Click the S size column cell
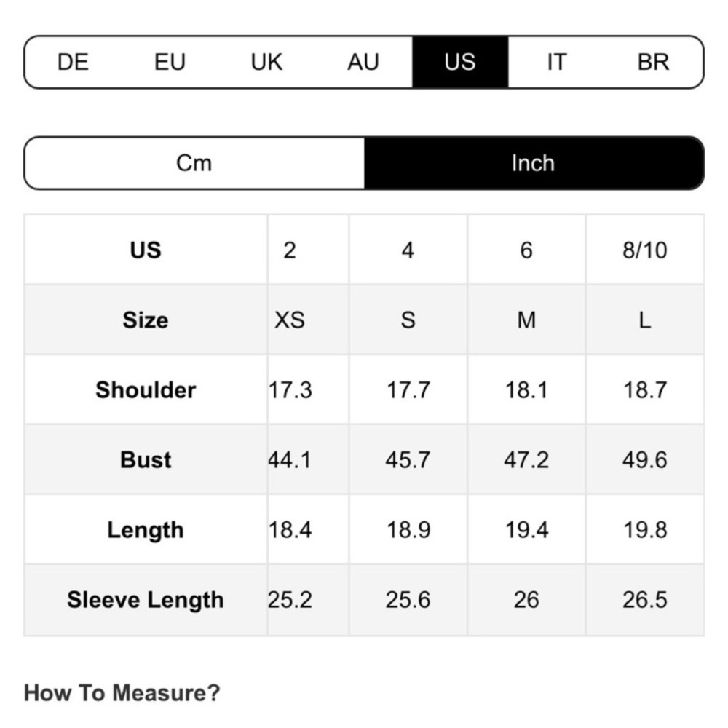Image resolution: width=728 pixels, height=728 pixels. [x=408, y=320]
